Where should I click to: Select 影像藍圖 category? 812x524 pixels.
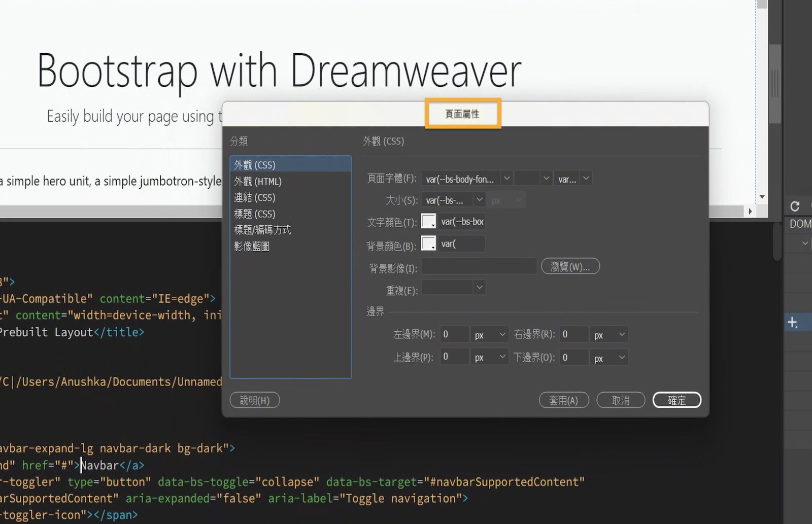[x=290, y=246]
